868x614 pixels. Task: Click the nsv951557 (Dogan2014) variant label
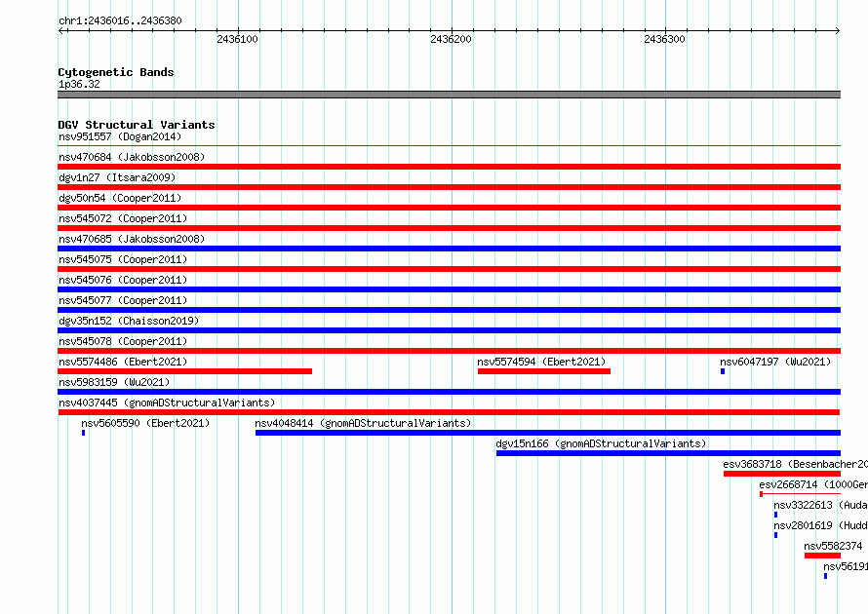point(120,136)
